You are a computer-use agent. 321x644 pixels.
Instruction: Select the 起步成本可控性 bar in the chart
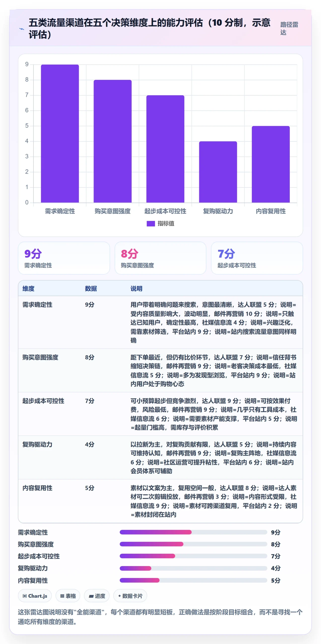(x=165, y=149)
